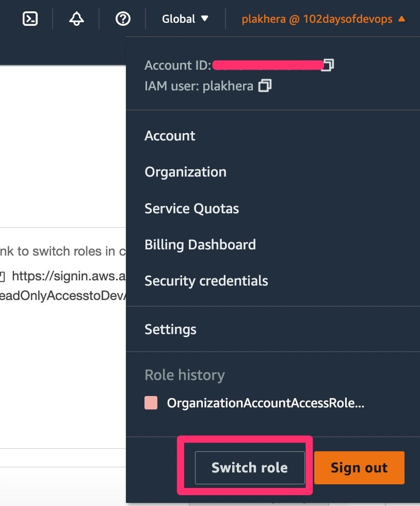Click the pink role history color swatch
Viewport: 420px width, 506px height.
(x=151, y=404)
